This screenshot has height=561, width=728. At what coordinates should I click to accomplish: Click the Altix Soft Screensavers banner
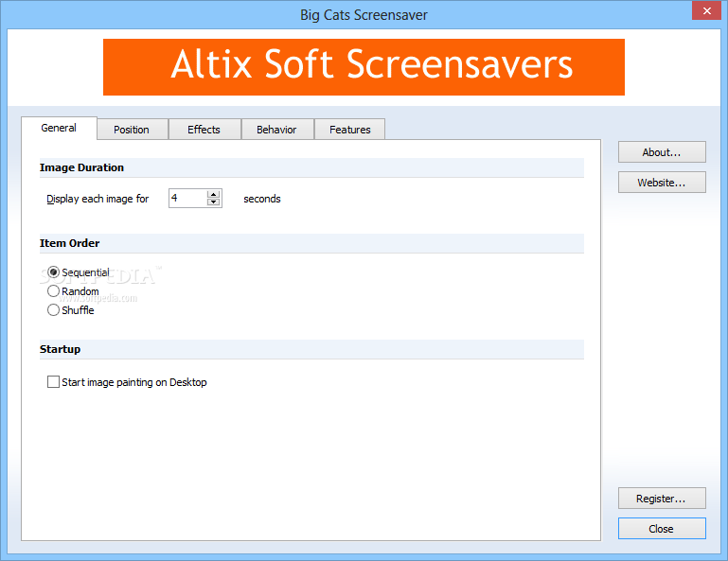click(364, 67)
